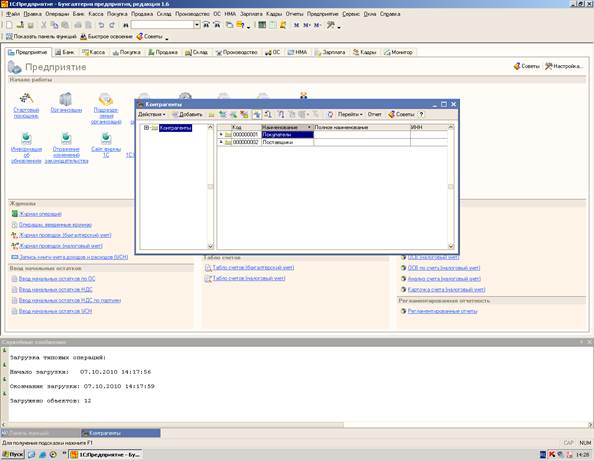Click the Undo arrow in main toolbar
Image resolution: width=594 pixels, height=461 pixels.
(101, 25)
